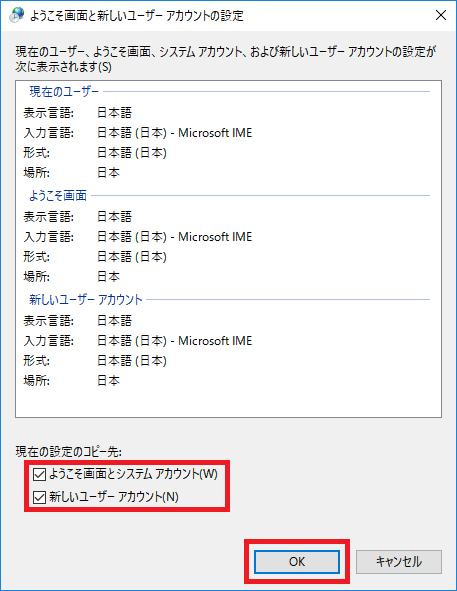This screenshot has width=457, height=591.
Task: Select the 現在のユーザー section header
Action: tap(64, 91)
